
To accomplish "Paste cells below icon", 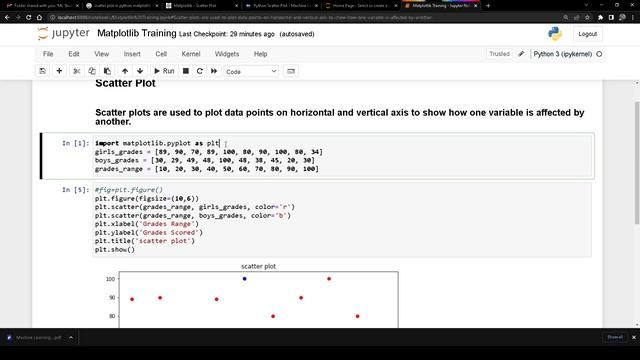I will tap(107, 71).
